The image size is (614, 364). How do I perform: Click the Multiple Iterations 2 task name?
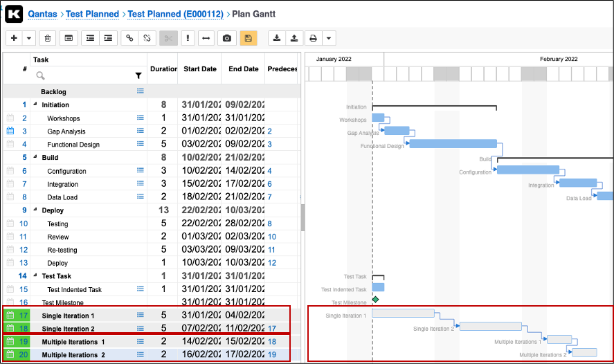pyautogui.click(x=73, y=355)
